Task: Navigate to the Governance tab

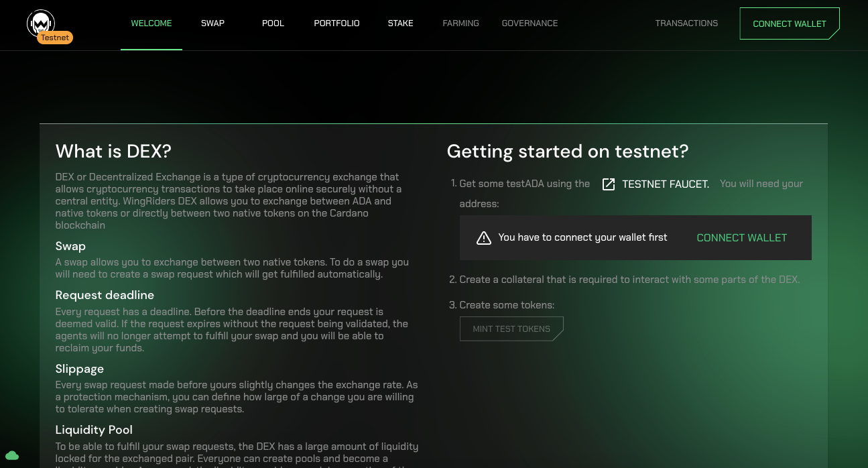Action: click(530, 23)
